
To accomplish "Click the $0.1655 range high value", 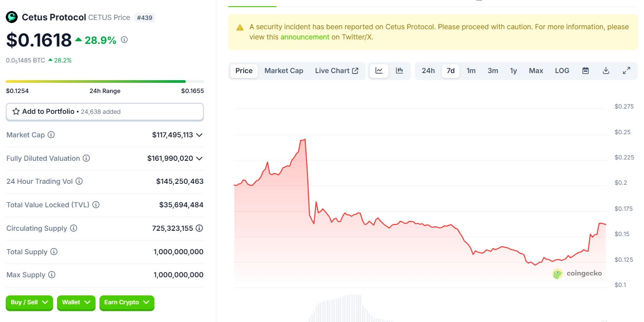I will (x=192, y=91).
